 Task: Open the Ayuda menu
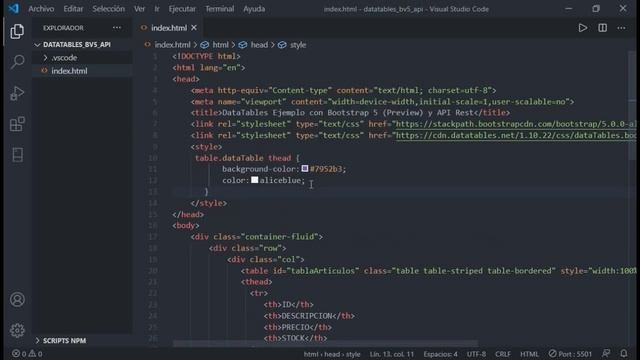click(x=254, y=9)
